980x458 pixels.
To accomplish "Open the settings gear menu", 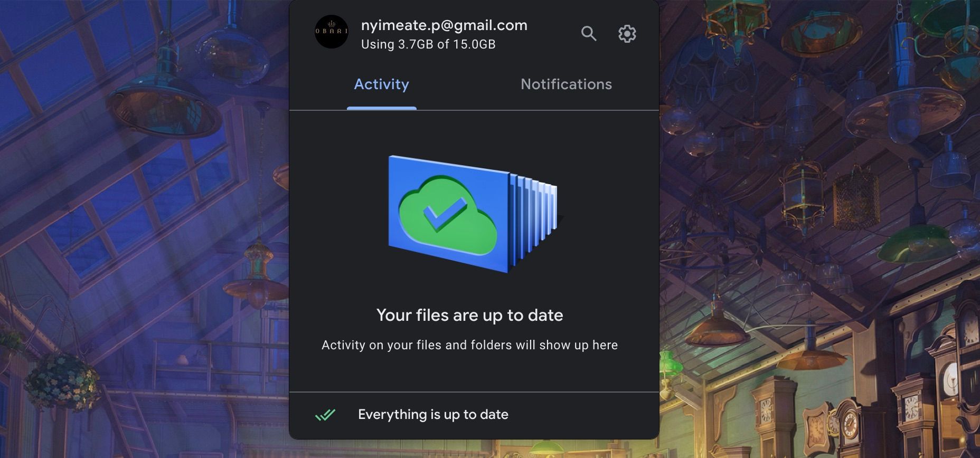I will tap(627, 34).
